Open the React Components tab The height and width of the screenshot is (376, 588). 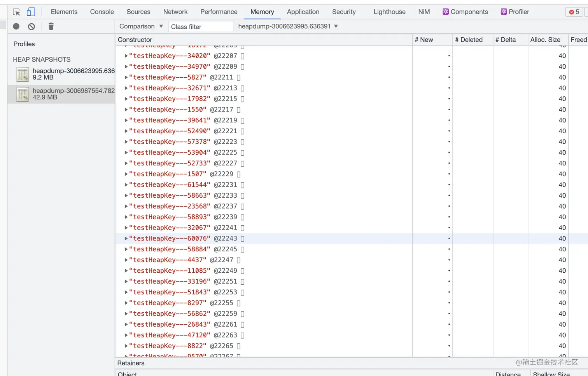[x=465, y=12]
